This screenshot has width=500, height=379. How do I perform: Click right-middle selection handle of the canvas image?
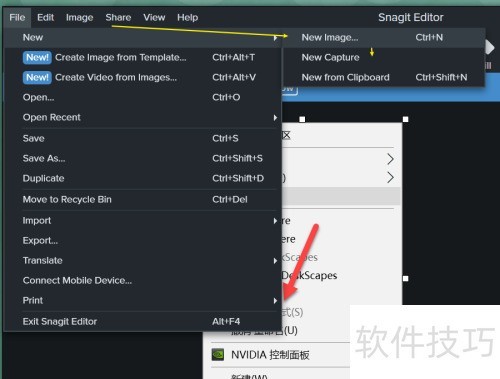(x=406, y=278)
